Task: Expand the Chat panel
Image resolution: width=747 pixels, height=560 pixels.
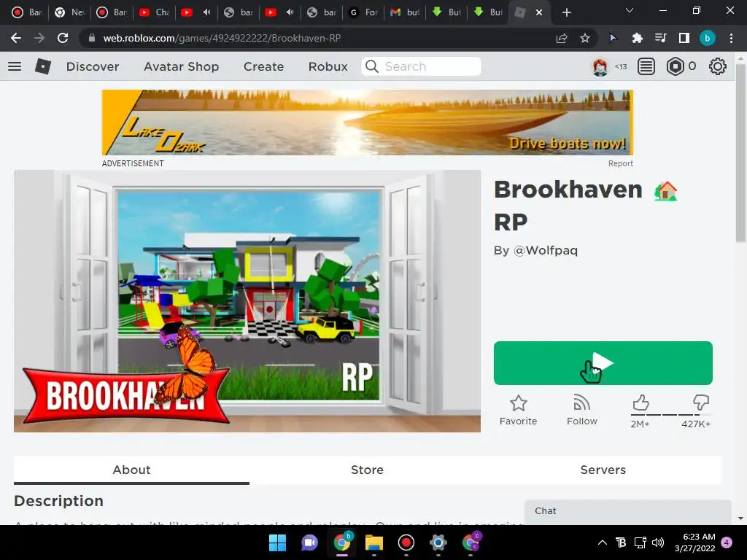Action: [x=628, y=511]
